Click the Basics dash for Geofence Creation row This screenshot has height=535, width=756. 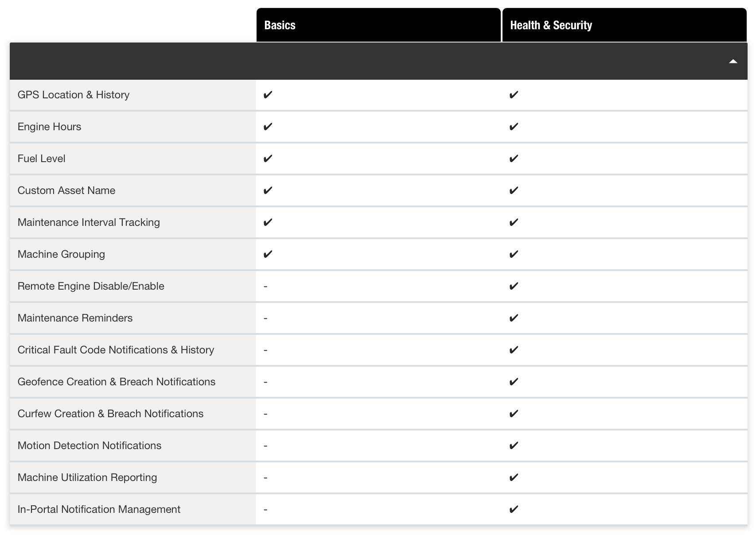coord(265,382)
